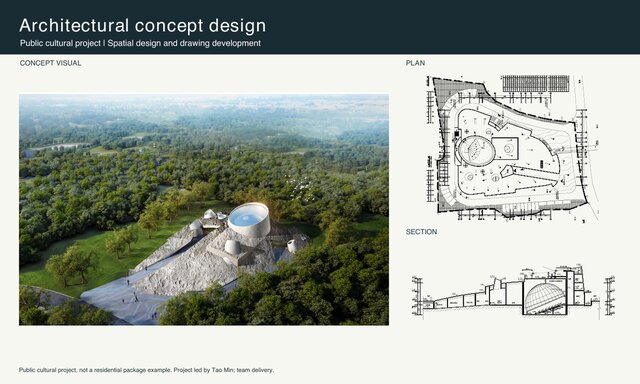Screen dimensions: 640x384
Task: Open the aerial concept rendering image
Action: point(204,209)
